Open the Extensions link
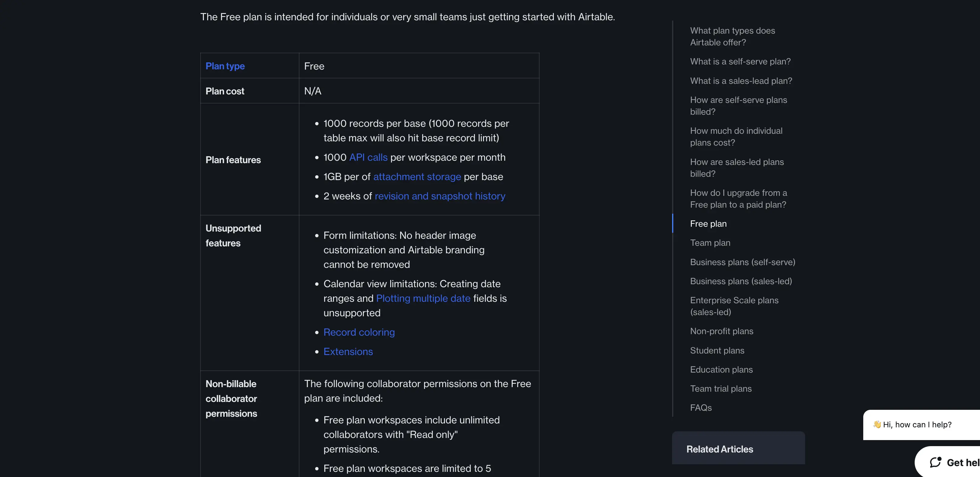 348,351
